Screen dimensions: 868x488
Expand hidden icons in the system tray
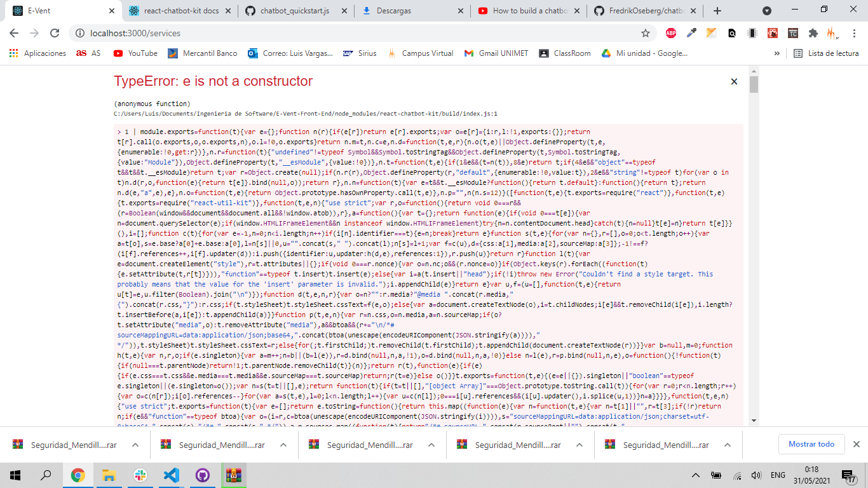[696, 475]
